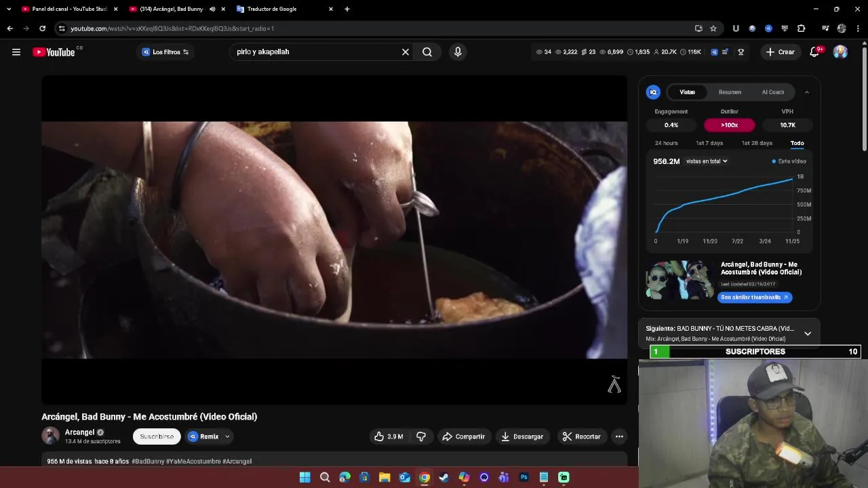Close the Traductor de Google tab
Image resolution: width=868 pixels, height=488 pixels.
pos(331,9)
